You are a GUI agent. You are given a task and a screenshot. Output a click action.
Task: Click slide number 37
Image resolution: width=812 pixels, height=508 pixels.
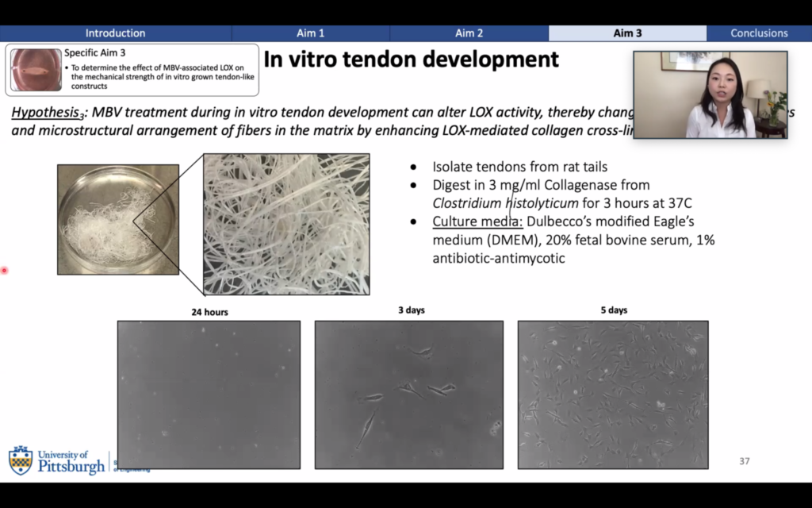pyautogui.click(x=744, y=461)
